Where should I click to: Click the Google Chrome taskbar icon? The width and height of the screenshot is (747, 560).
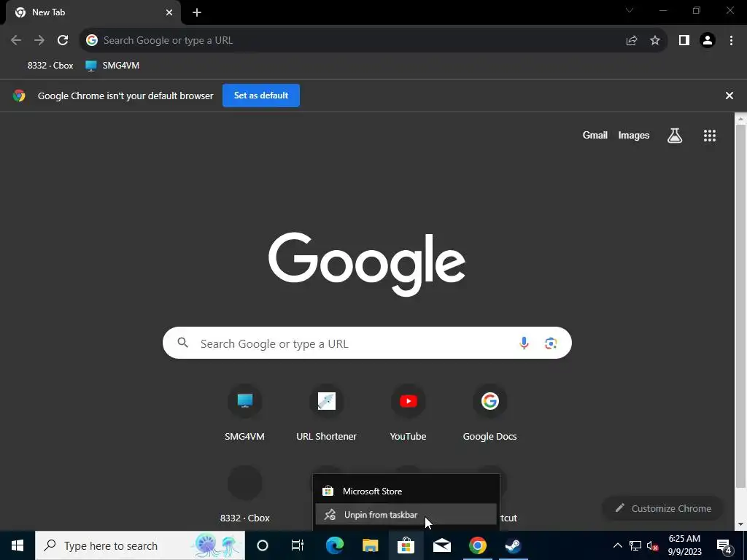(x=477, y=545)
